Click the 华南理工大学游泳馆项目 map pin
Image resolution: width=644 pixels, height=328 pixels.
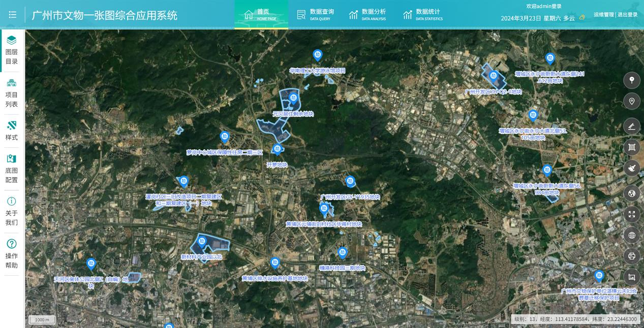pos(318,55)
